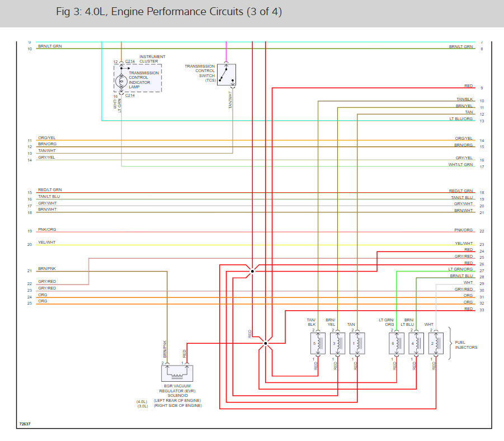
Task: Click the 'RED' label at right pin 9
Action: [x=468, y=86]
